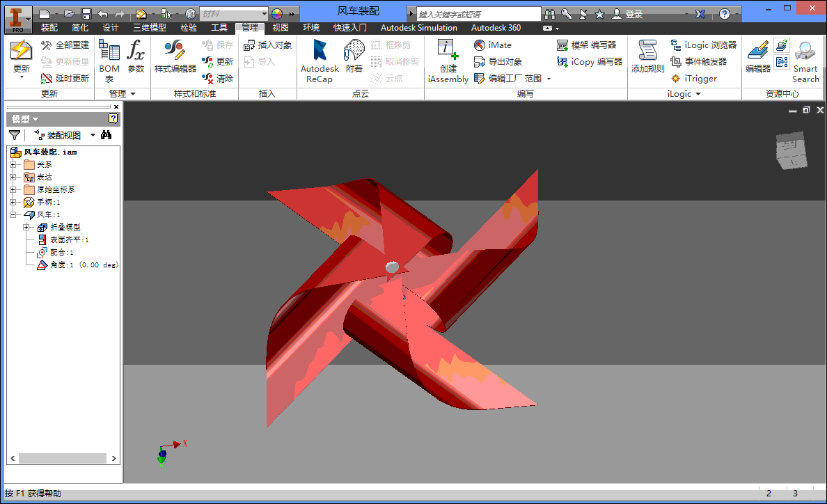This screenshot has width=827, height=504.
Task: Open 编辑工厂 范围 dropdown arrow
Action: coord(549,79)
